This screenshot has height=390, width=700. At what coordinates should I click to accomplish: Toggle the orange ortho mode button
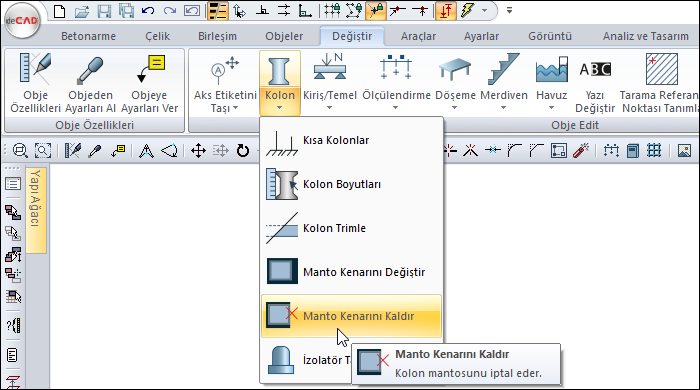(x=445, y=11)
